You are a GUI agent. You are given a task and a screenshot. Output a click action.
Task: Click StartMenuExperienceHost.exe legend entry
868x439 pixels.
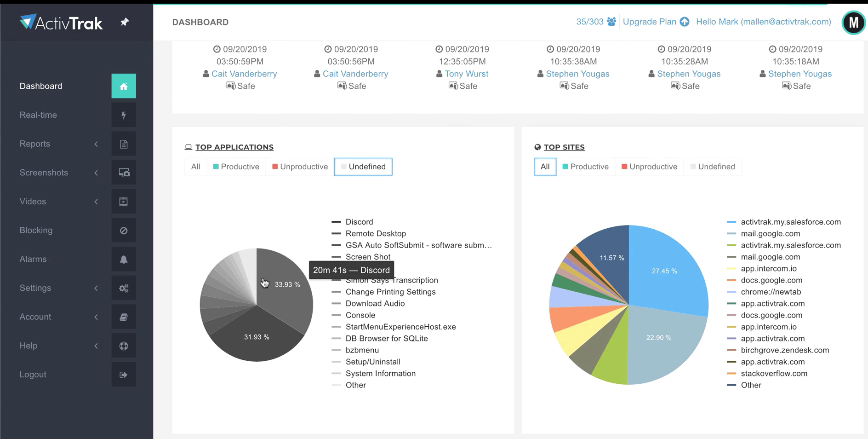[x=401, y=327]
